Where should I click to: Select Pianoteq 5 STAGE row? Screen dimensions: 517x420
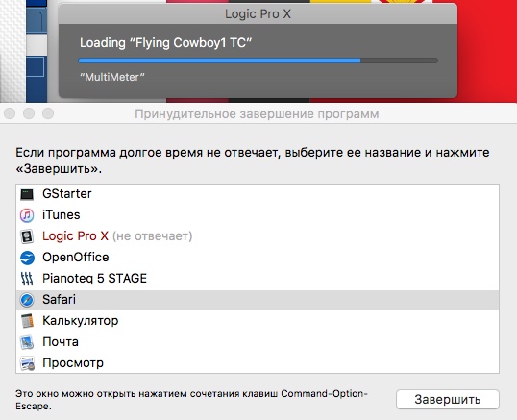point(258,279)
